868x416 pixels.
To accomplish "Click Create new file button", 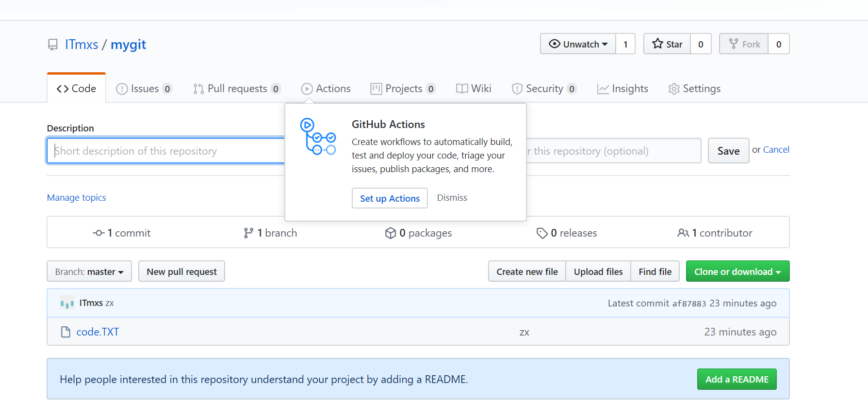I will click(x=527, y=272).
